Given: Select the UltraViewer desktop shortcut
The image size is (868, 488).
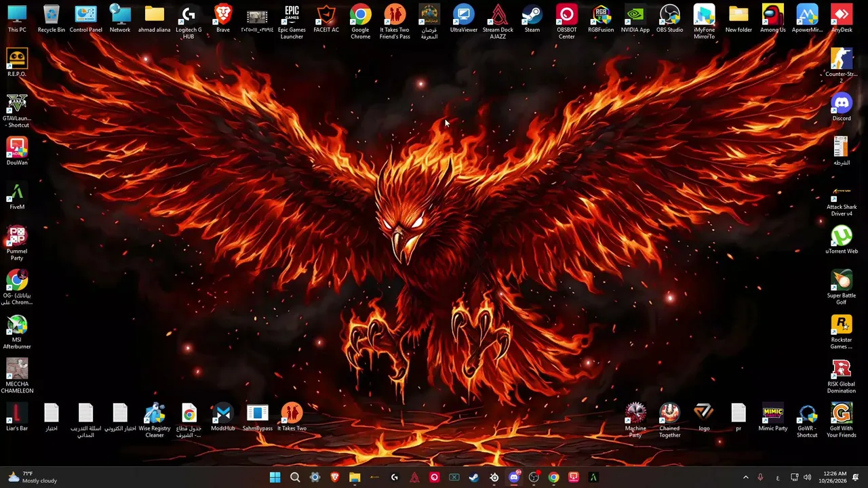Looking at the screenshot, I should point(464,19).
